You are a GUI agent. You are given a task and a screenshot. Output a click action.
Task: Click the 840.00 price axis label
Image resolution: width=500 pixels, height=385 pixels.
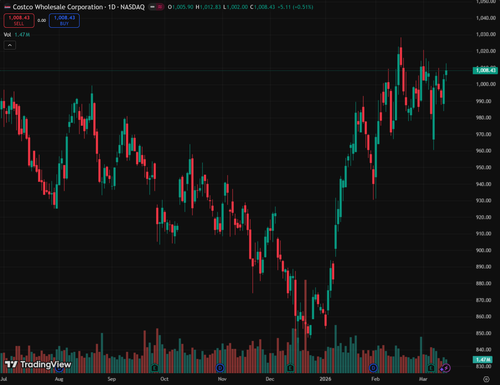[x=484, y=349]
